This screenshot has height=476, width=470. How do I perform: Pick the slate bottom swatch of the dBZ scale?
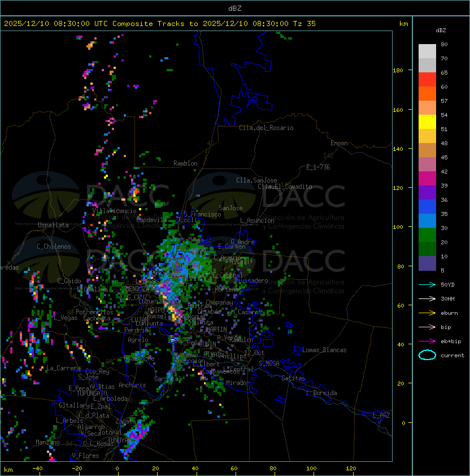[x=427, y=263]
